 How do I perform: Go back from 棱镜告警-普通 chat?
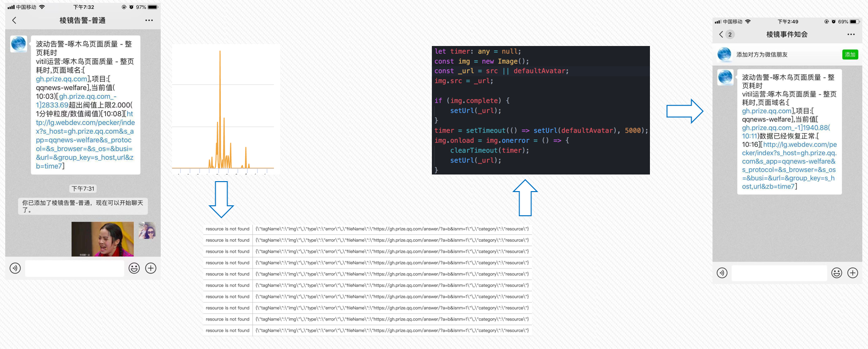coord(14,20)
